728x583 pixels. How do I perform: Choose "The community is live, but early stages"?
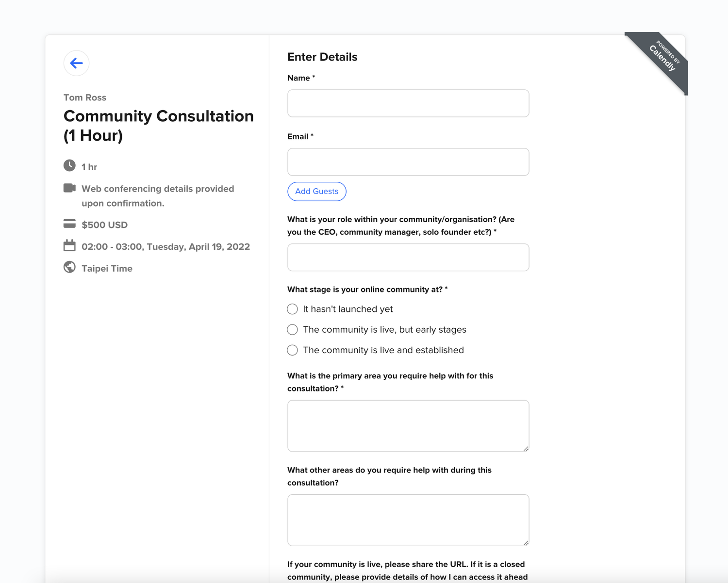292,330
